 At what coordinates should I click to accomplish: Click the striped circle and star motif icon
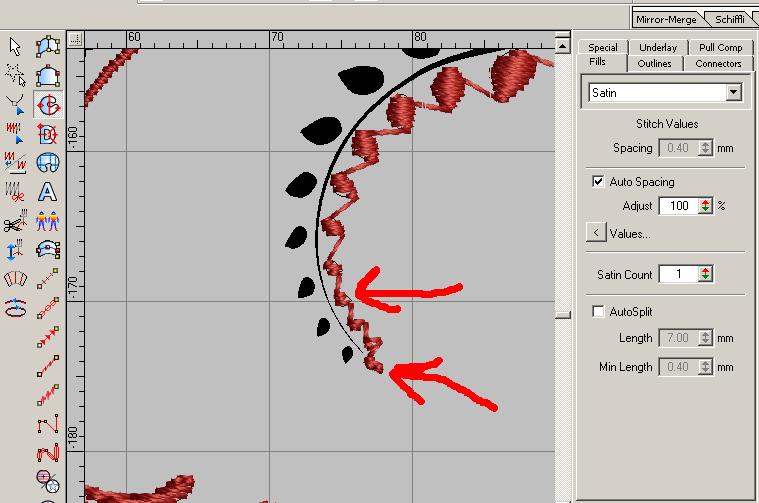click(x=48, y=481)
